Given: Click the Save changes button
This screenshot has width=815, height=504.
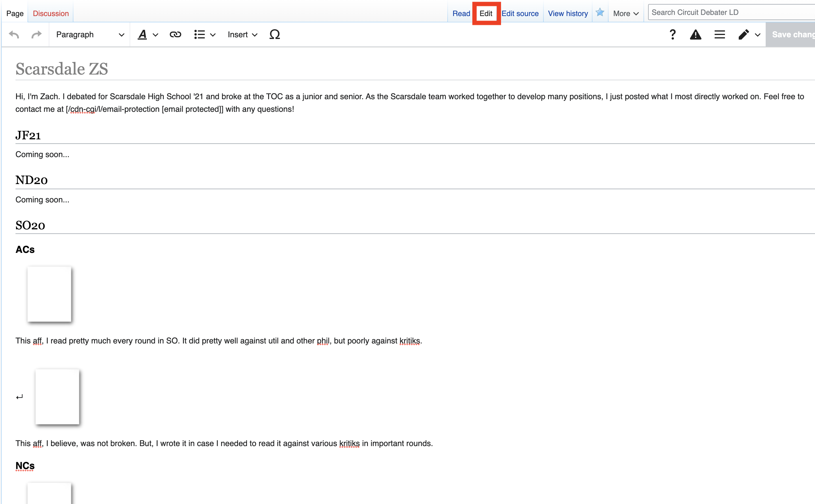Looking at the screenshot, I should click(x=790, y=34).
